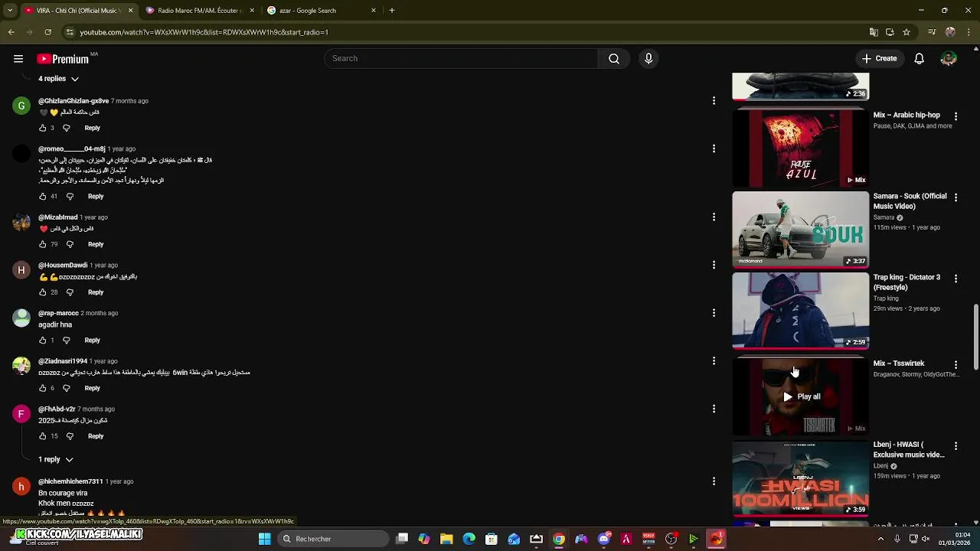Screen dimensions: 980x551
Task: Click the search magnifier button
Action: 614,59
